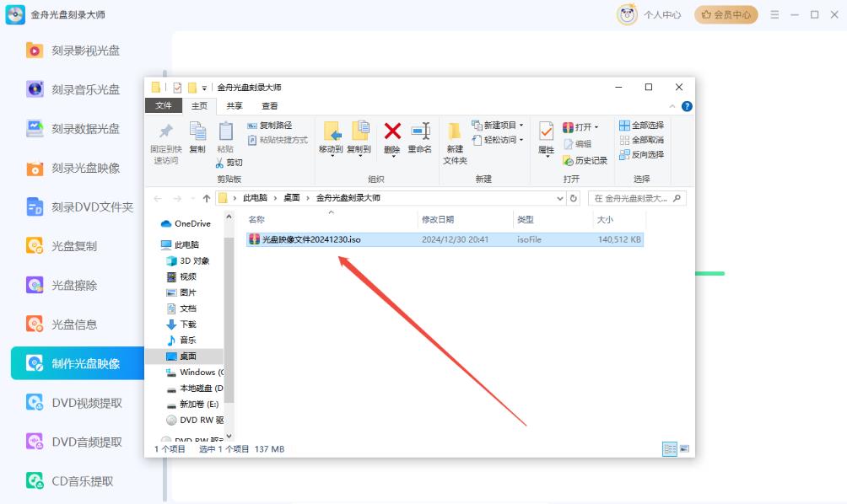Image resolution: width=847 pixels, height=504 pixels.
Task: Select 音乐 in navigation pane
Action: tap(181, 340)
